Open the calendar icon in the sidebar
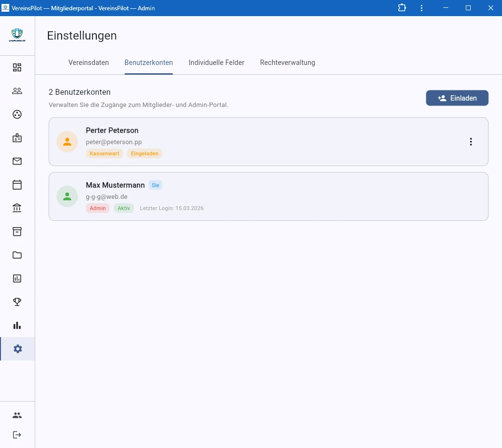This screenshot has height=448, width=502. (x=17, y=184)
